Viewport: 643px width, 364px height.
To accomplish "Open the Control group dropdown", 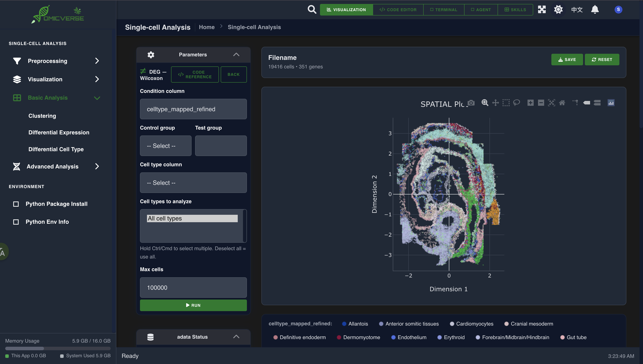I will pyautogui.click(x=166, y=146).
